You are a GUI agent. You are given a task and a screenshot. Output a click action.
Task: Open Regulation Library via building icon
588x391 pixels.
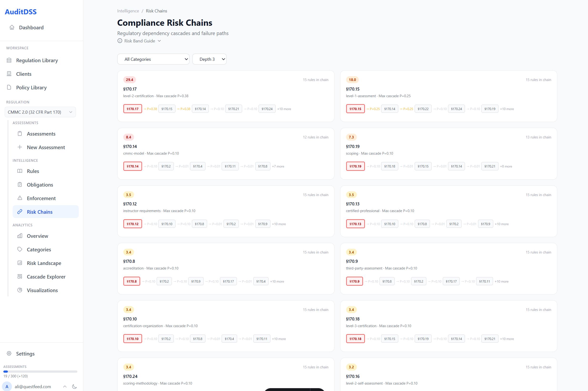[9, 60]
